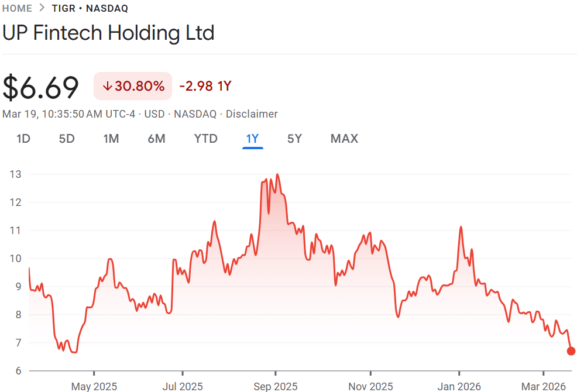Open the Disclaimer link
The height and width of the screenshot is (392, 577).
(x=252, y=114)
